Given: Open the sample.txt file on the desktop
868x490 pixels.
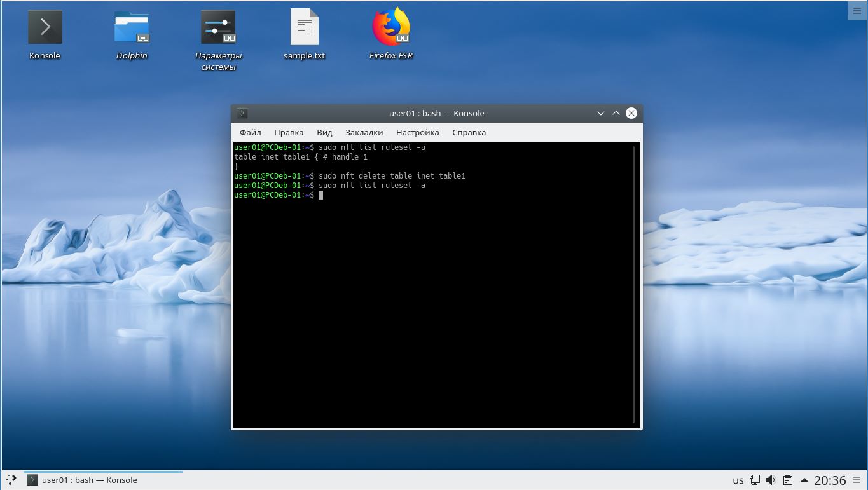Looking at the screenshot, I should pos(304,28).
